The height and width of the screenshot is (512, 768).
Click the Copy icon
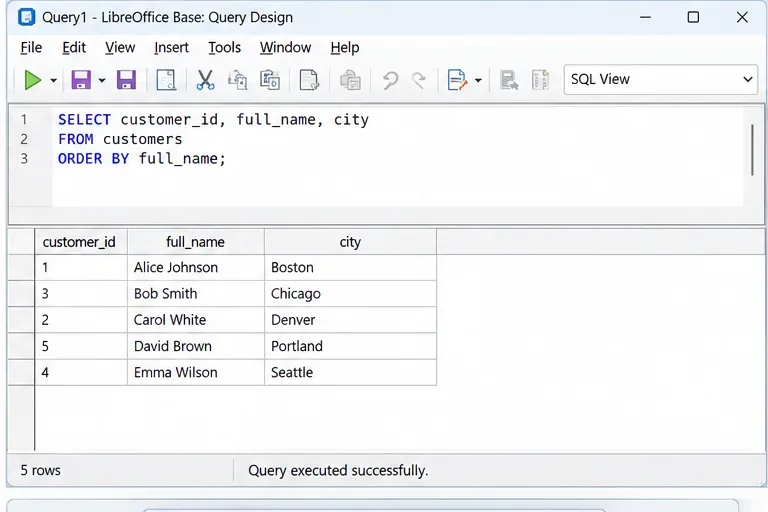(238, 80)
